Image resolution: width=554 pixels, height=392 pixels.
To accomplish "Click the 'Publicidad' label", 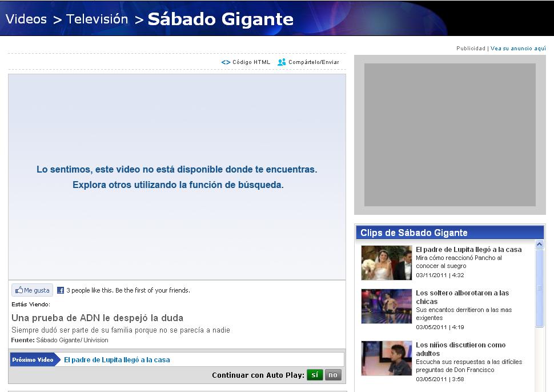I will point(471,49).
